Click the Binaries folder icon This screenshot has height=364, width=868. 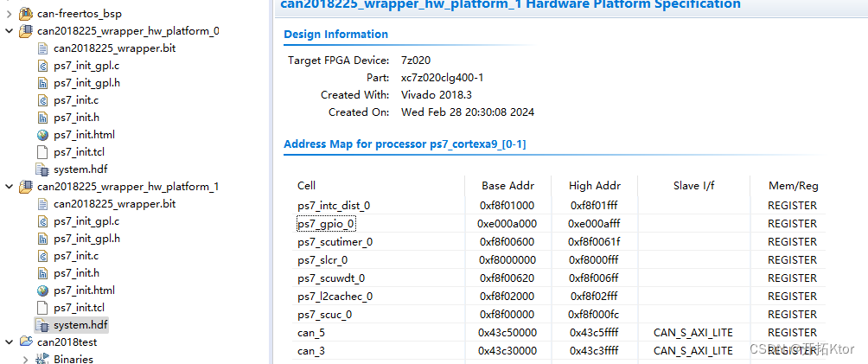coord(42,360)
